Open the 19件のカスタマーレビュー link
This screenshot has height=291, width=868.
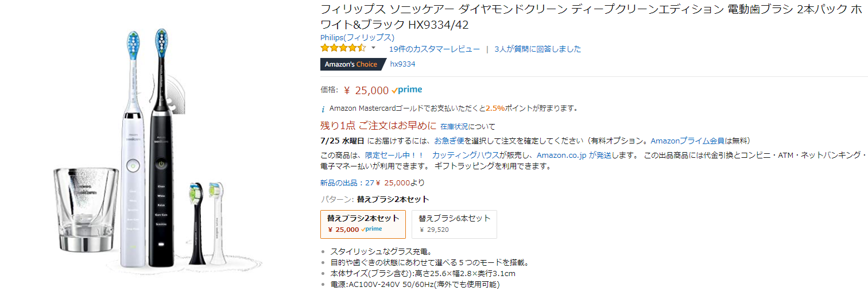click(434, 49)
